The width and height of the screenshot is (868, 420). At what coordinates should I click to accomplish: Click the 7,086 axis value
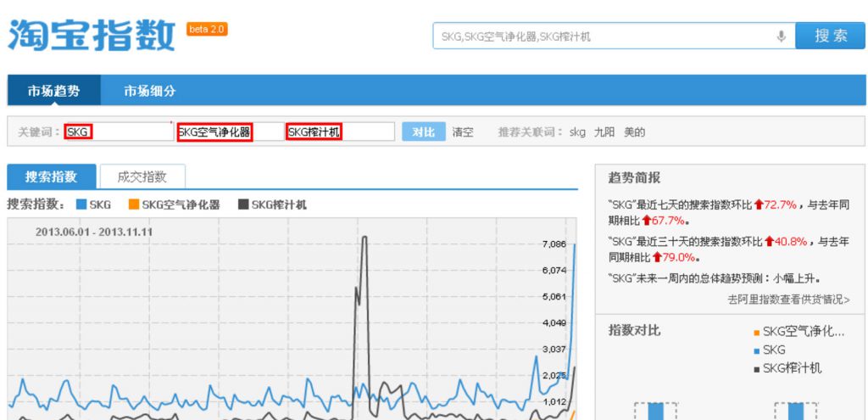click(554, 244)
